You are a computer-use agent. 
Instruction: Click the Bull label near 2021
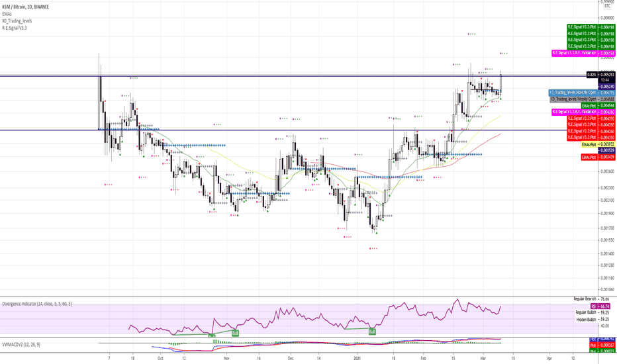pyautogui.click(x=372, y=332)
